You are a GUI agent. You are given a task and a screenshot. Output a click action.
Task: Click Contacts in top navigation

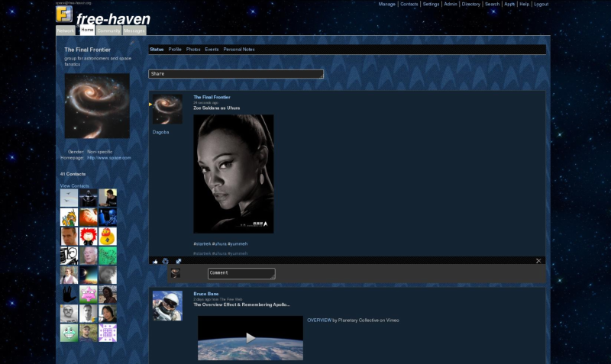409,4
